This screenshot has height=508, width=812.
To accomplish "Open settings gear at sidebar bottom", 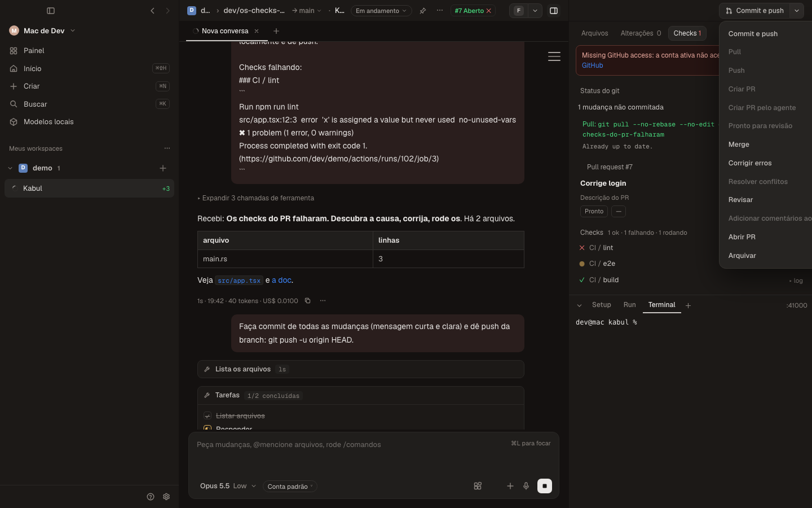I will click(x=166, y=497).
